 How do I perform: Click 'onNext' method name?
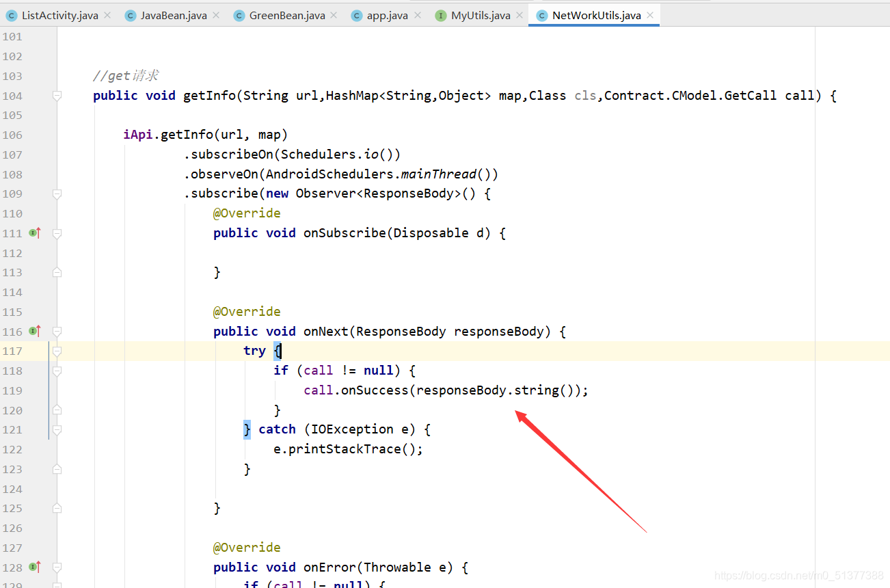(x=326, y=332)
